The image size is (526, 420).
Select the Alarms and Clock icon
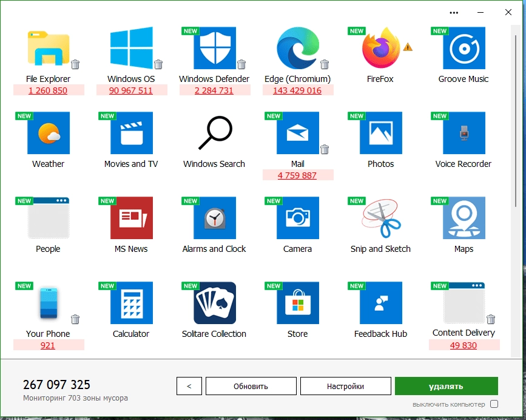point(215,218)
